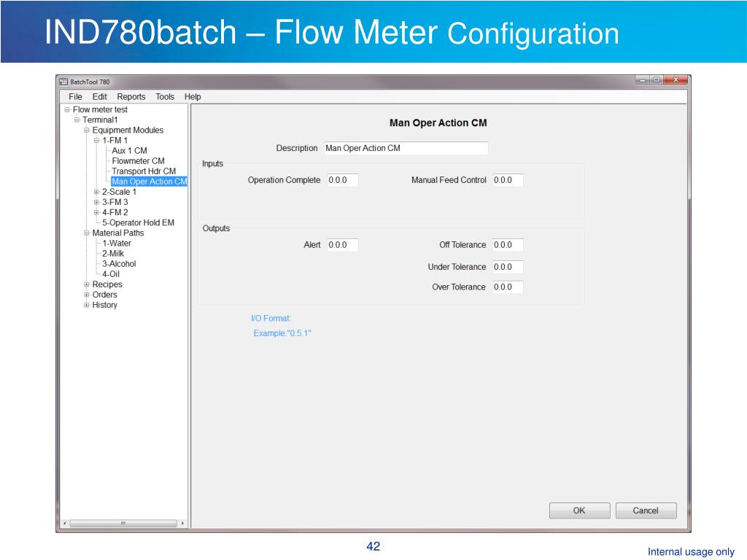Click the BatchTool 780 title bar icon
This screenshot has height=560, width=747.
point(63,82)
